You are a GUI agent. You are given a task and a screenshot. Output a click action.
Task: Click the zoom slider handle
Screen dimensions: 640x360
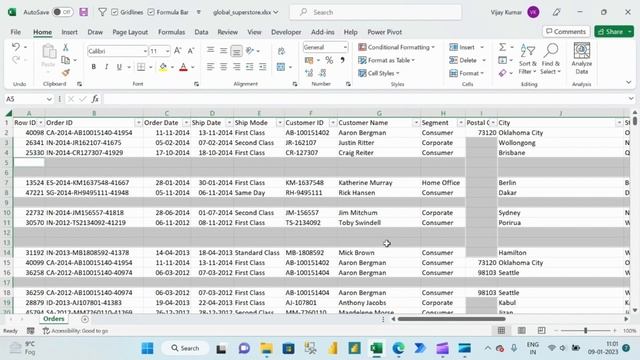coord(585,330)
